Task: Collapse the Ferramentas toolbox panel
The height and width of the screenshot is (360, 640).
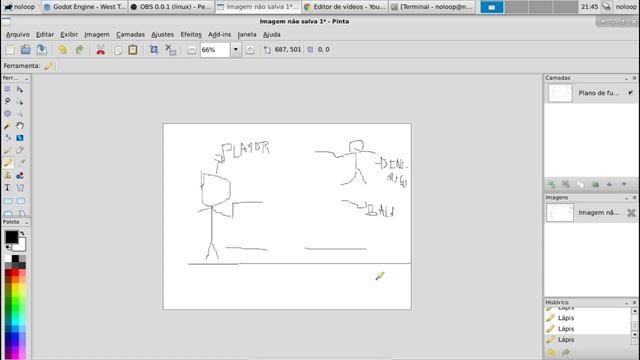Action: coord(27,78)
